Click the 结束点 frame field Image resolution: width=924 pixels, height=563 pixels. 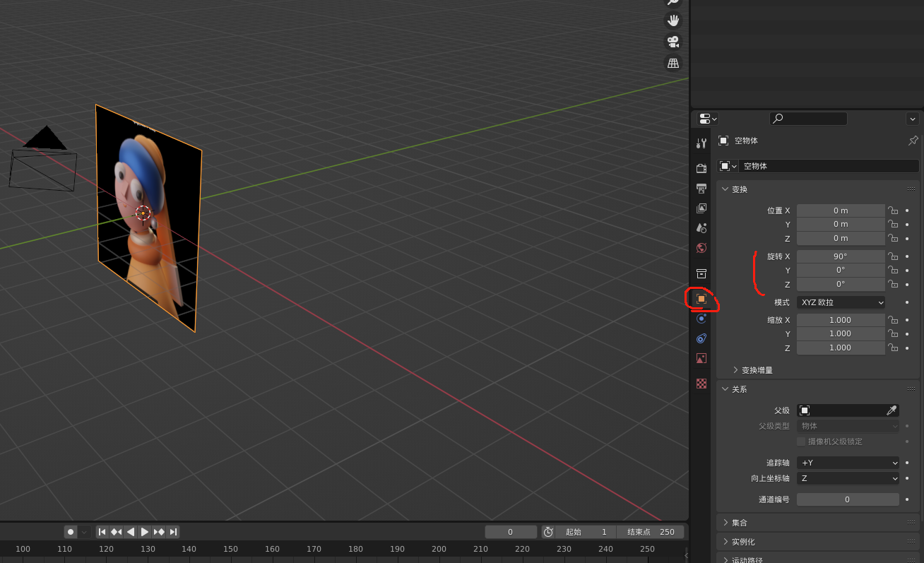[x=650, y=532]
